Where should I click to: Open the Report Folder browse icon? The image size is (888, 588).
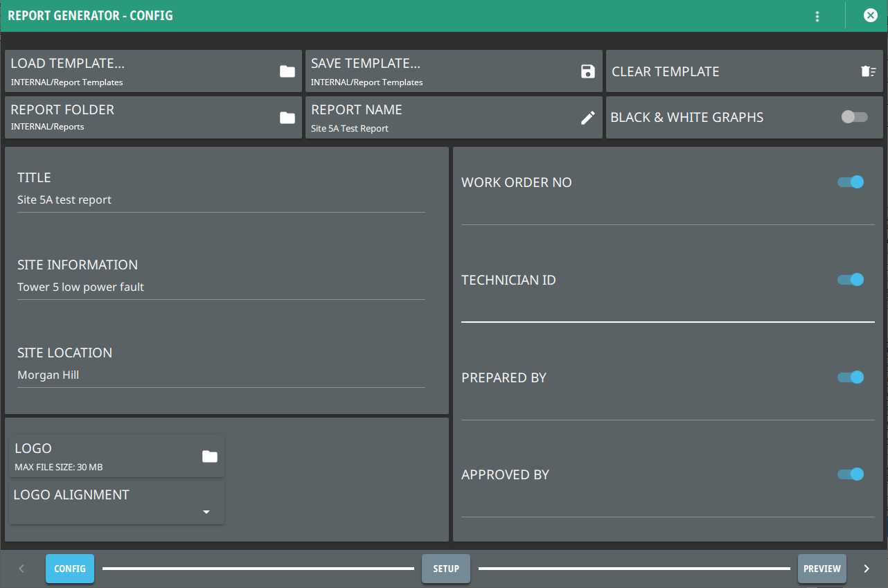point(287,118)
